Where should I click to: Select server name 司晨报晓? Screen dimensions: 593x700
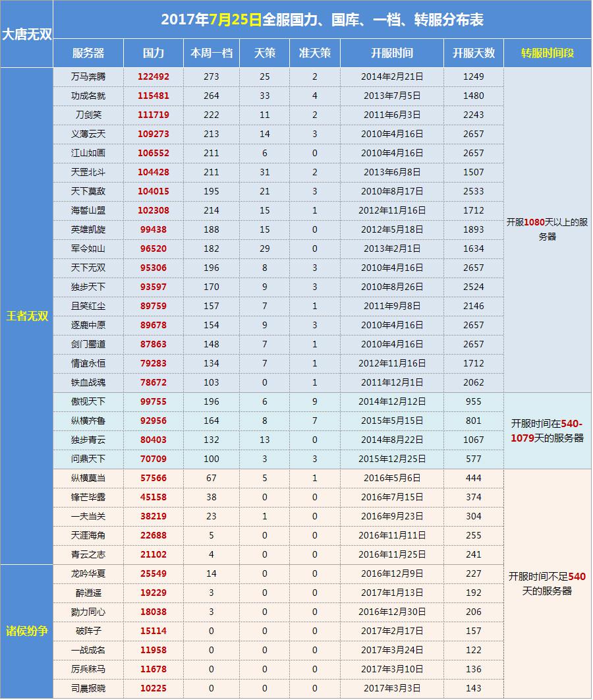88,688
